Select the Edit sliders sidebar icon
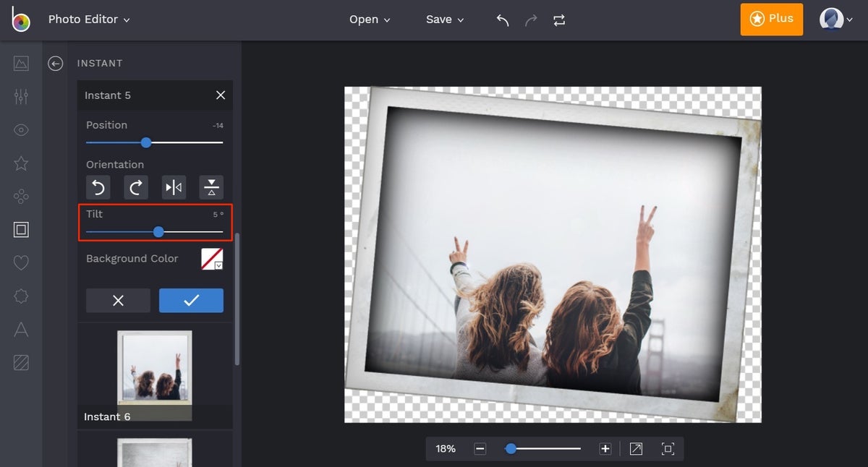This screenshot has height=467, width=868. [x=21, y=96]
